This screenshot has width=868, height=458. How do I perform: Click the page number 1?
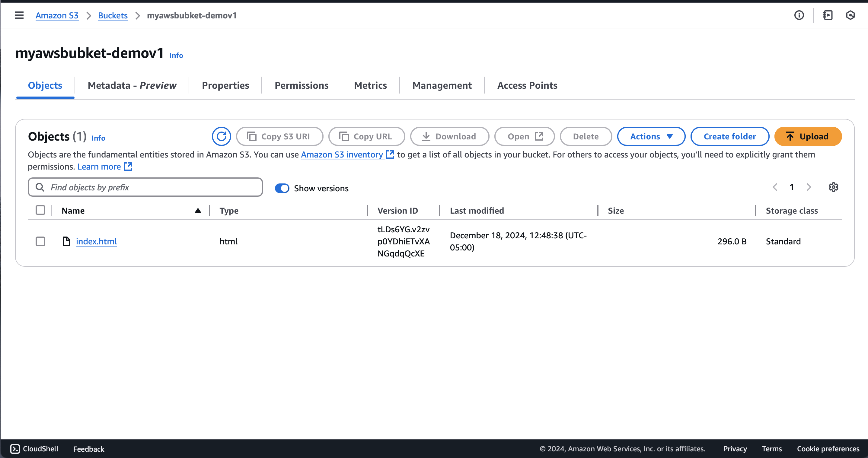(x=792, y=187)
